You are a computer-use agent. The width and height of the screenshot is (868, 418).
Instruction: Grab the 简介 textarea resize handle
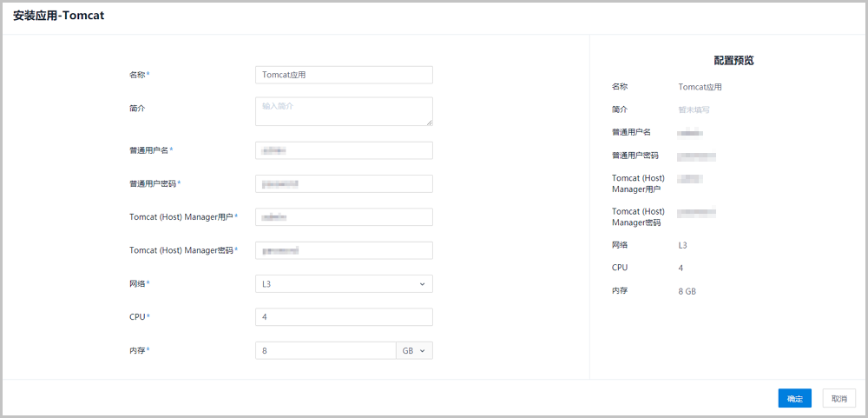[x=429, y=123]
